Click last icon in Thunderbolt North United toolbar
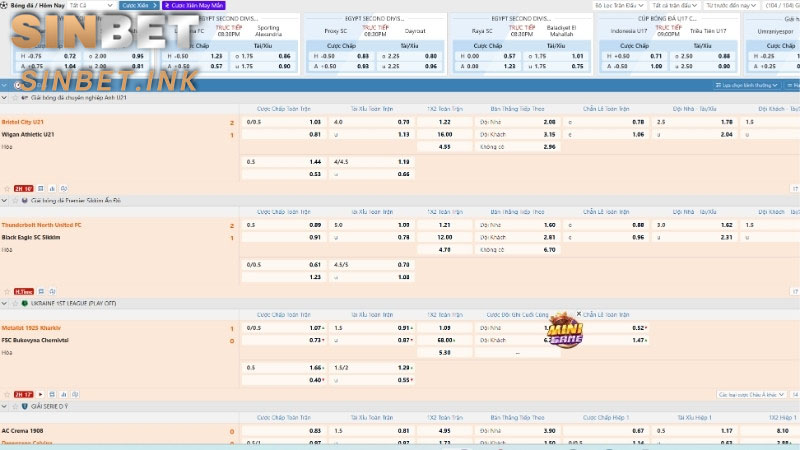The height and width of the screenshot is (450, 800). point(52,291)
